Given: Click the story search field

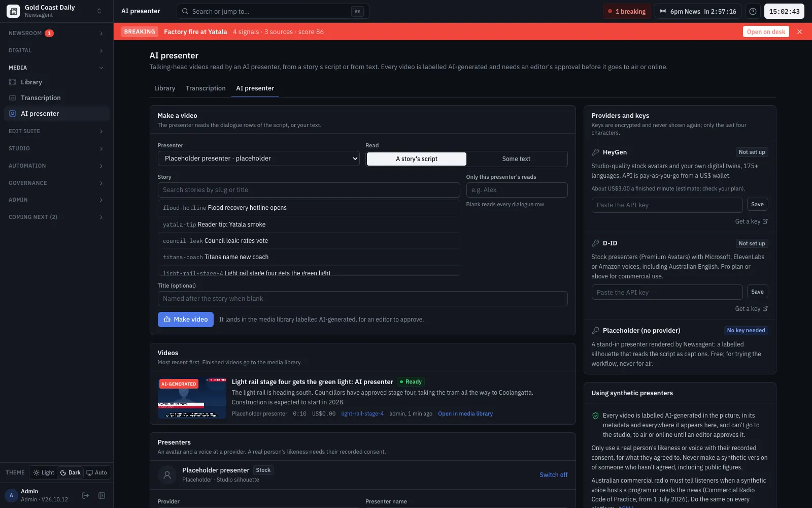Looking at the screenshot, I should (x=309, y=190).
